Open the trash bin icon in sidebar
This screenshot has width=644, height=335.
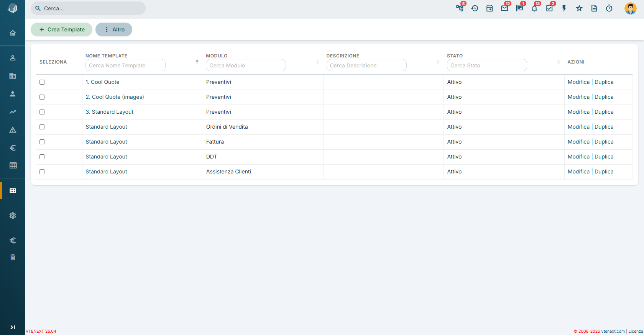click(13, 257)
